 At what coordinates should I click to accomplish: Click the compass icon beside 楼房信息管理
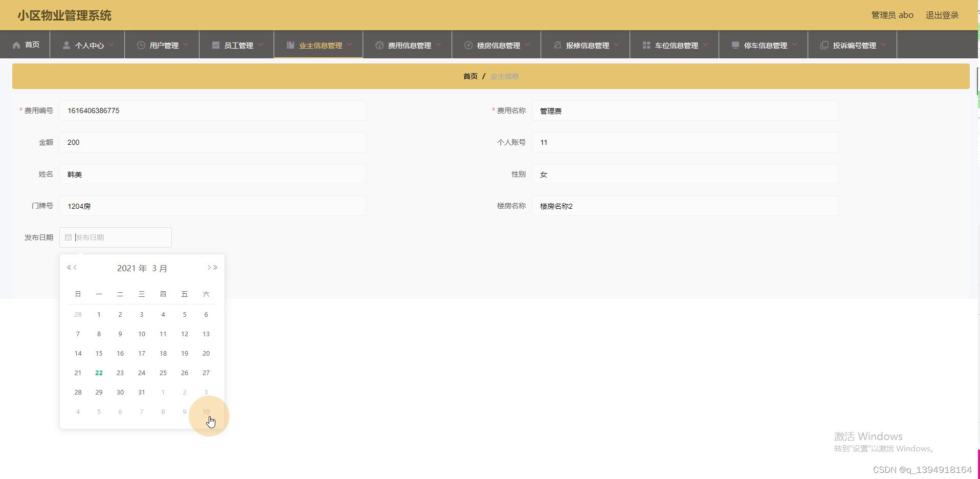pos(468,45)
